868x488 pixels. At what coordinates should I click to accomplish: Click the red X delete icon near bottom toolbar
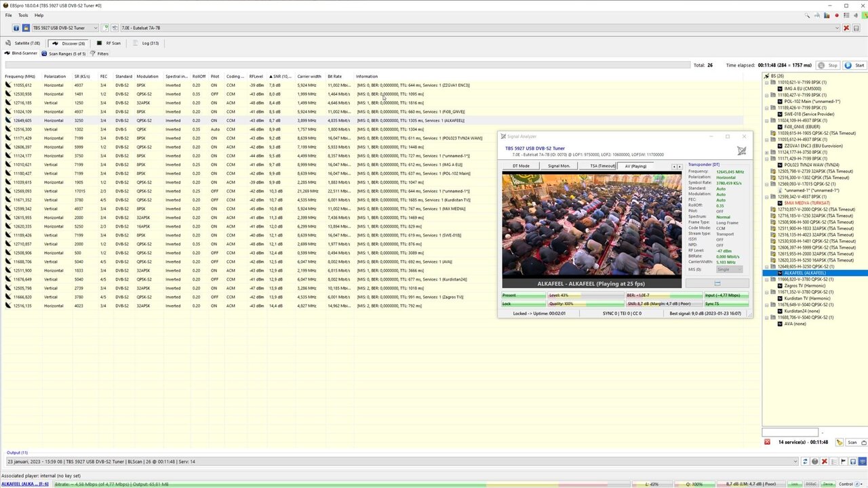click(825, 461)
